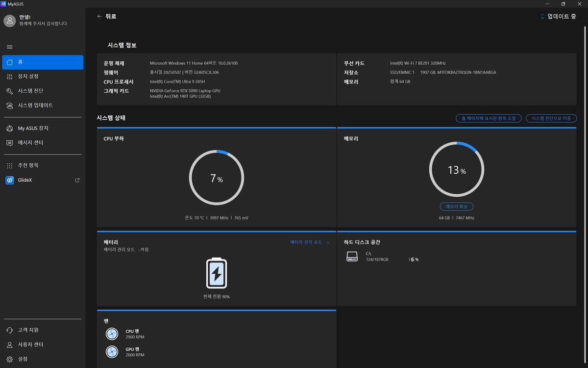588x368 pixels.
Task: Click the 장치 설정 sliders icon
Action: pos(9,77)
